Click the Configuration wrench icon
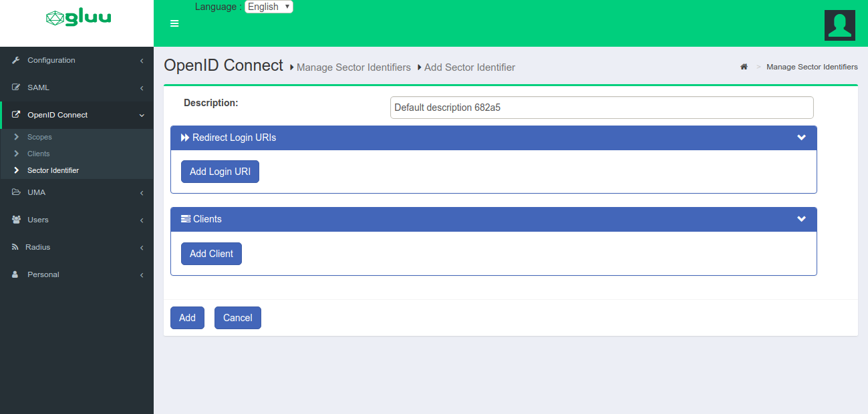The height and width of the screenshot is (414, 868). point(16,60)
